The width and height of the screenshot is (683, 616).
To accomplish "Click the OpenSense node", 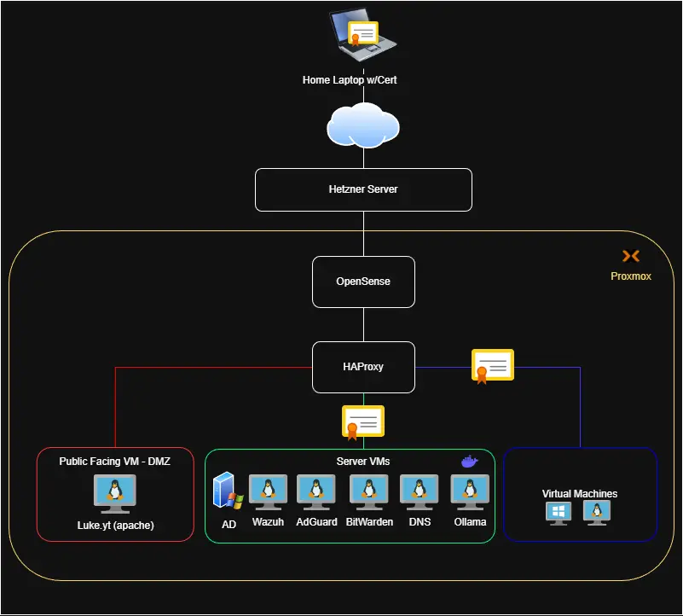I will (363, 282).
